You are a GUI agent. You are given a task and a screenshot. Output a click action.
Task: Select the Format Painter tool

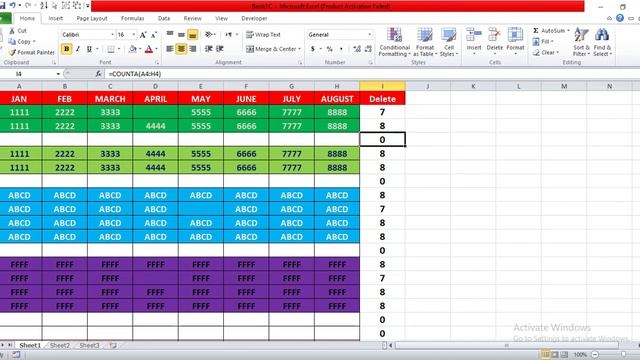[32, 52]
